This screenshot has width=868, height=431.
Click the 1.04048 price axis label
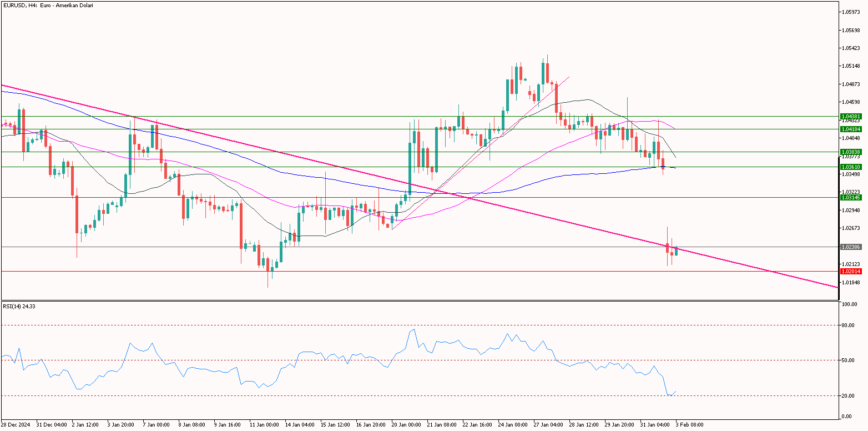851,138
